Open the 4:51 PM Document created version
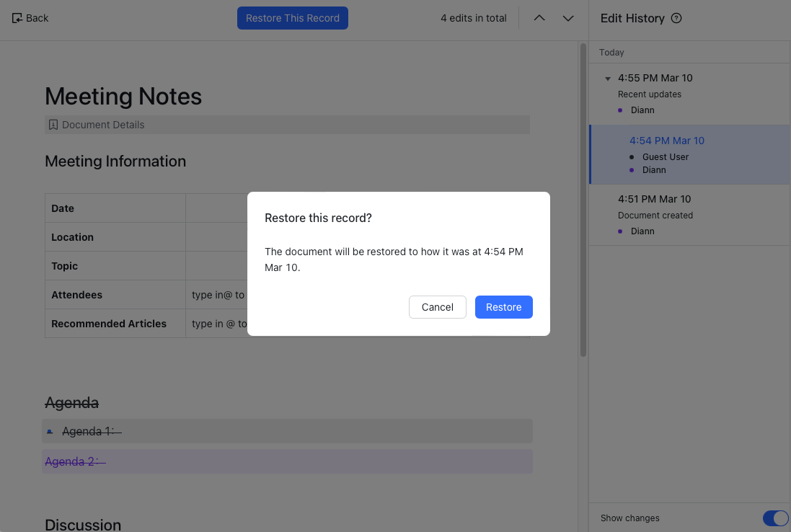Image resolution: width=791 pixels, height=532 pixels. (655, 199)
